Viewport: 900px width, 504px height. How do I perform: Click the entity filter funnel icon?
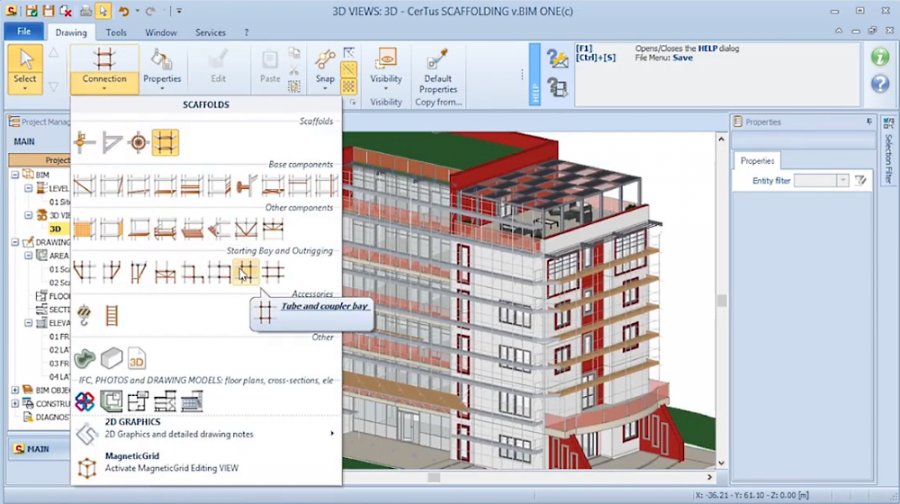(x=860, y=180)
